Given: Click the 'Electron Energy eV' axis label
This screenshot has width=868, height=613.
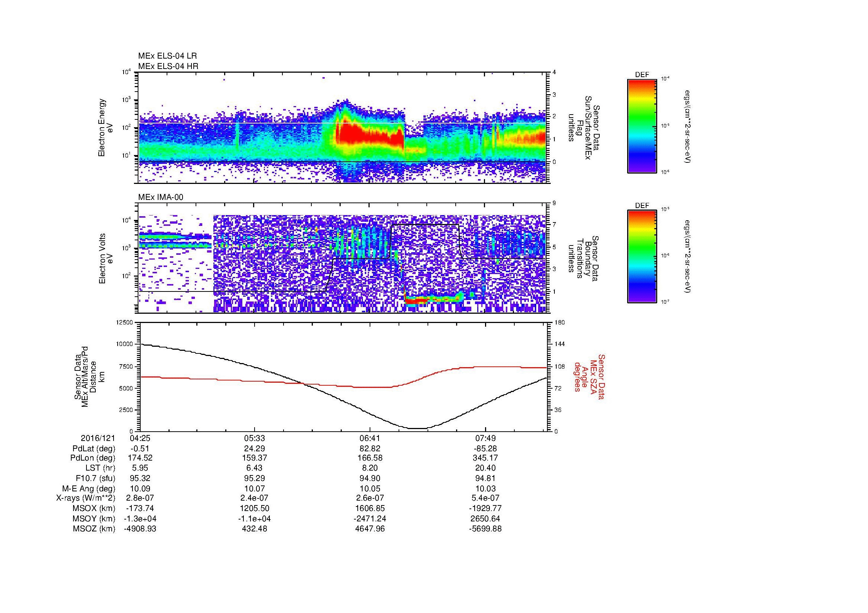Looking at the screenshot, I should [x=105, y=128].
